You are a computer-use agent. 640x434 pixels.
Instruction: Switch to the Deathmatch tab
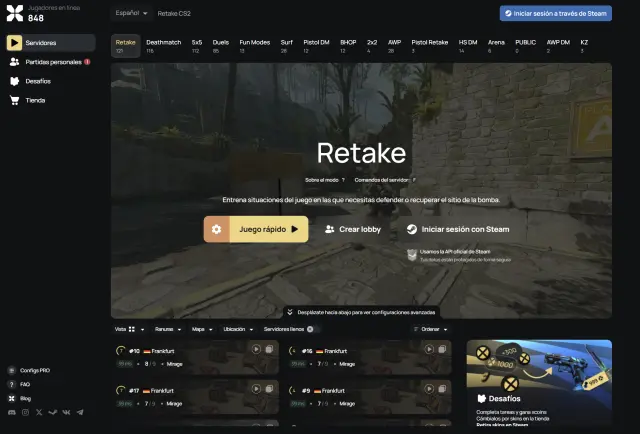[163, 46]
